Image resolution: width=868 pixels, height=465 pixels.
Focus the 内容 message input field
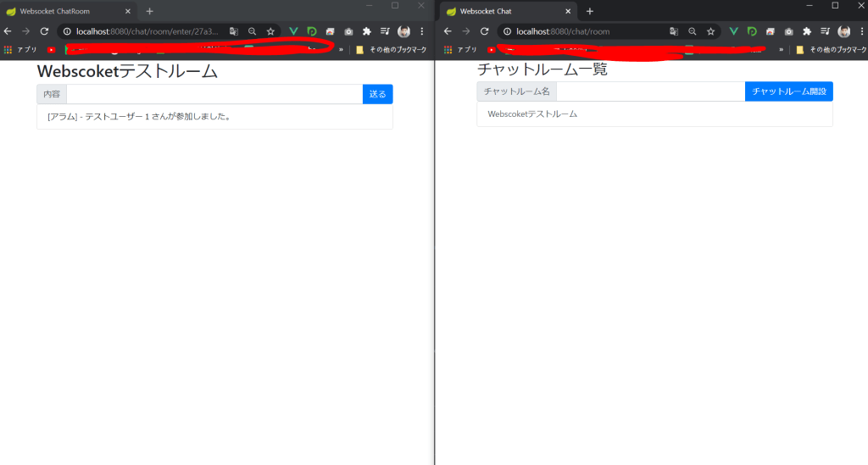pos(214,94)
